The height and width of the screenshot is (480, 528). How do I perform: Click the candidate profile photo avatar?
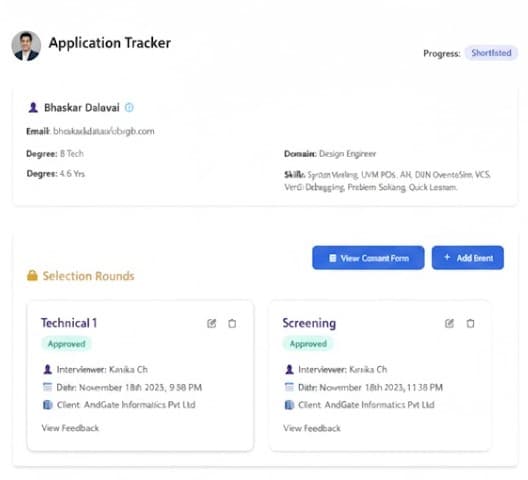(x=26, y=46)
